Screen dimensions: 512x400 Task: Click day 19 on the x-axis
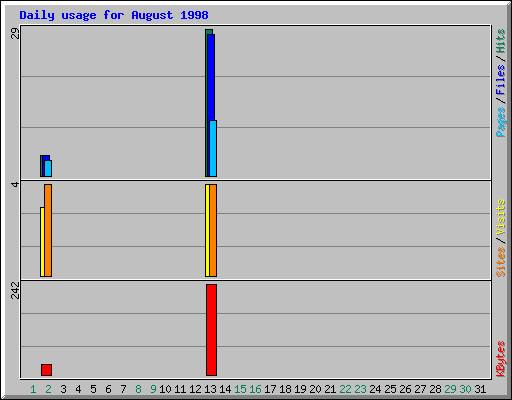coord(300,389)
